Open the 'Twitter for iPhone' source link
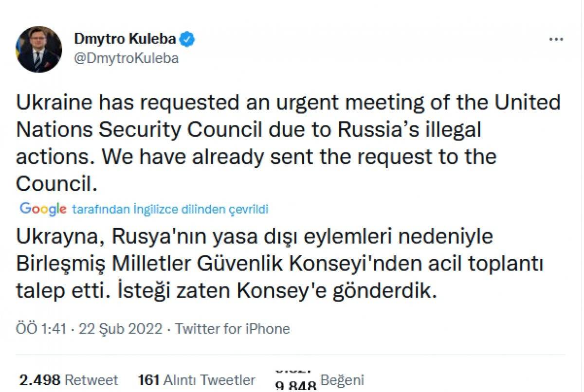Image resolution: width=584 pixels, height=392 pixels. tap(233, 329)
